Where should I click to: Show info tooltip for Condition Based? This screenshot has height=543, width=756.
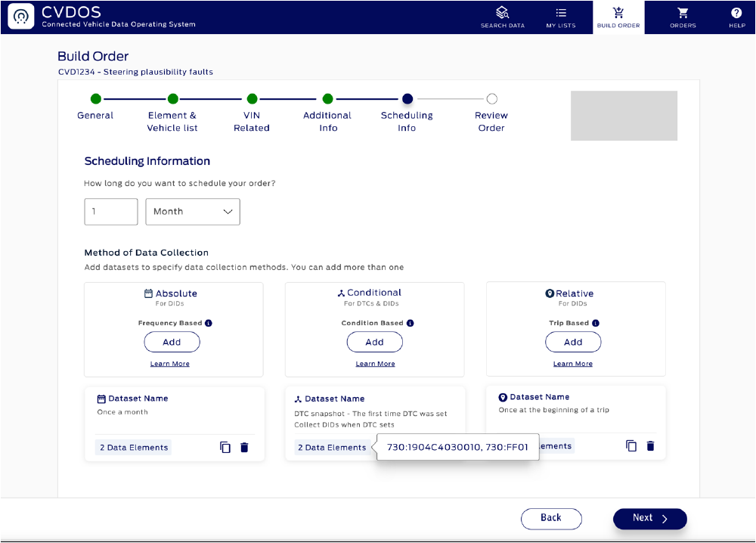click(x=411, y=323)
